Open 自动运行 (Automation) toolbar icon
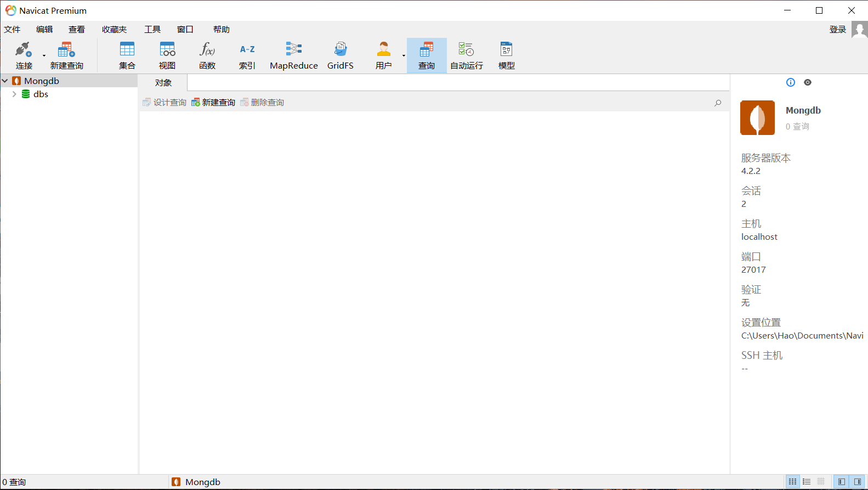 click(x=467, y=55)
